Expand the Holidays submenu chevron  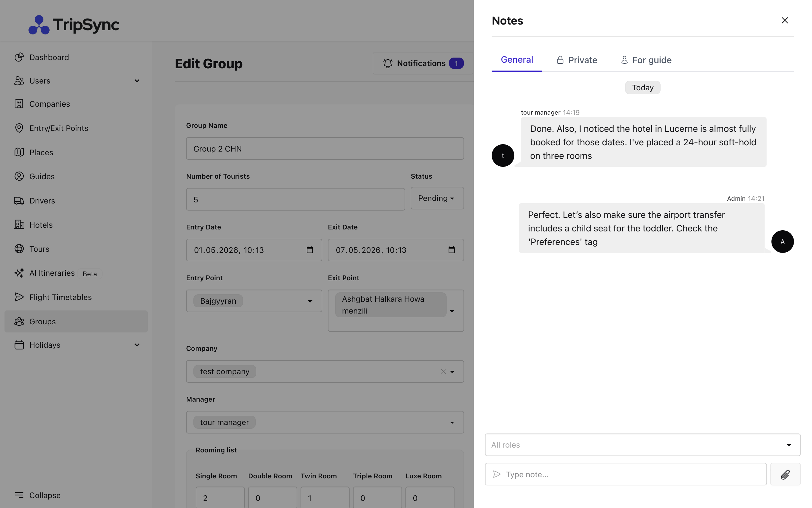pyautogui.click(x=137, y=345)
